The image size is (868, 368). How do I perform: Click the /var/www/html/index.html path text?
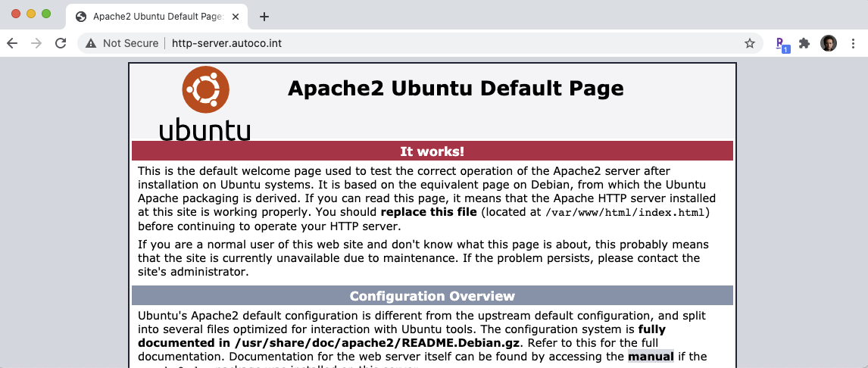[624, 212]
